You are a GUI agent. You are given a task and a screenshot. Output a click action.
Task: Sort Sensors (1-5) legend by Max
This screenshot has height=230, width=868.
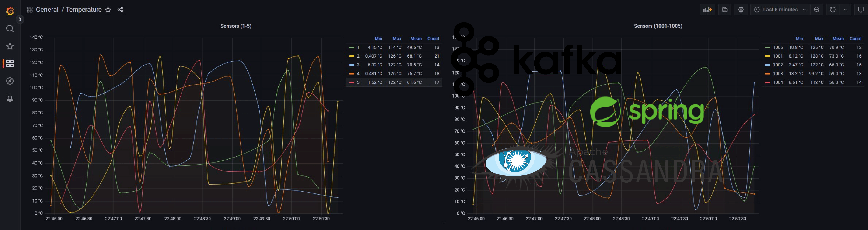click(x=397, y=39)
